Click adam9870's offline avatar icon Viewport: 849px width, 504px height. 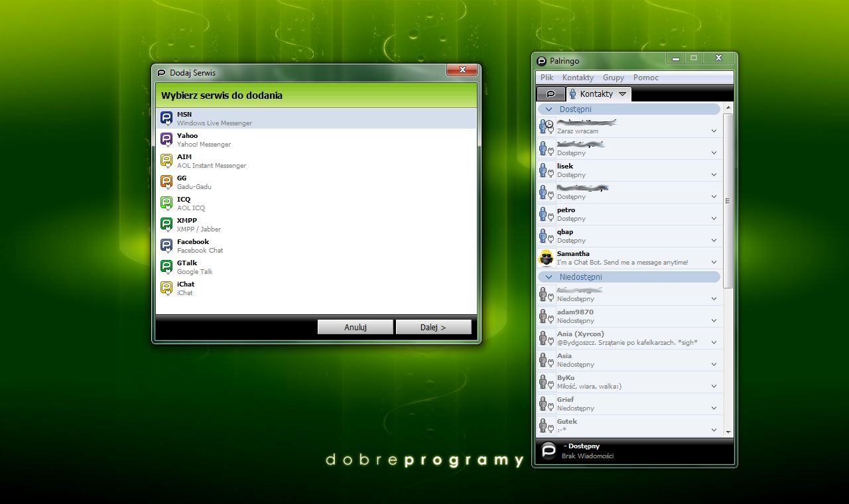pos(546,316)
